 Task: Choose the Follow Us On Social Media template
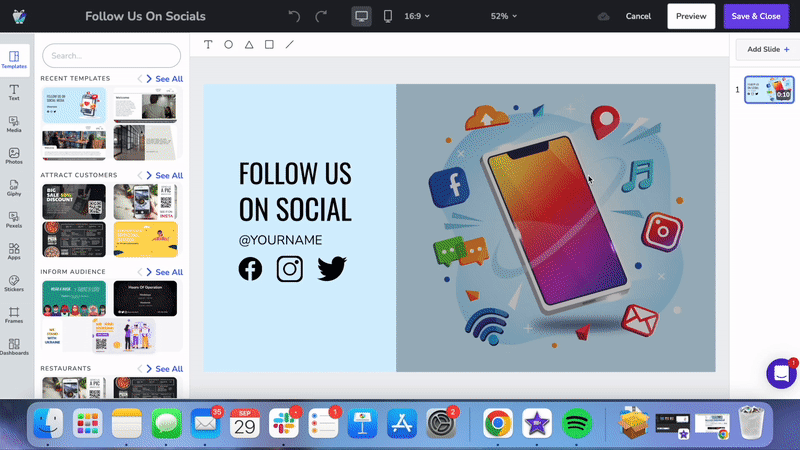[74, 105]
